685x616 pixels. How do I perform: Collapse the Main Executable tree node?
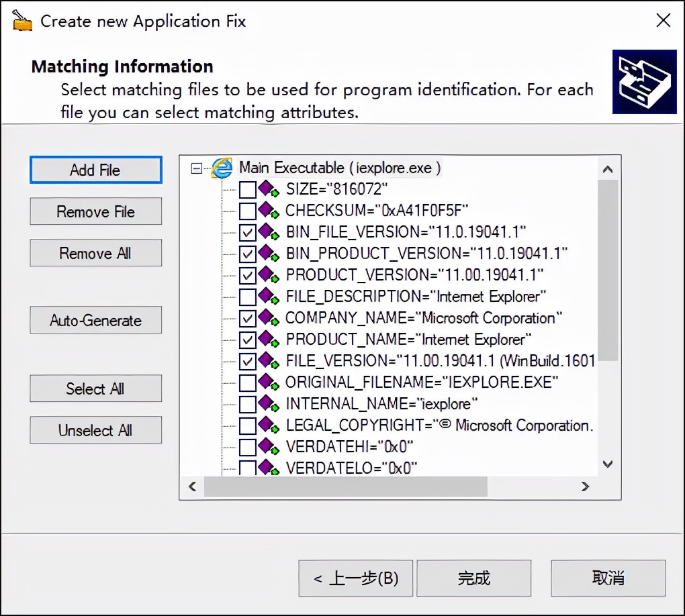click(197, 168)
